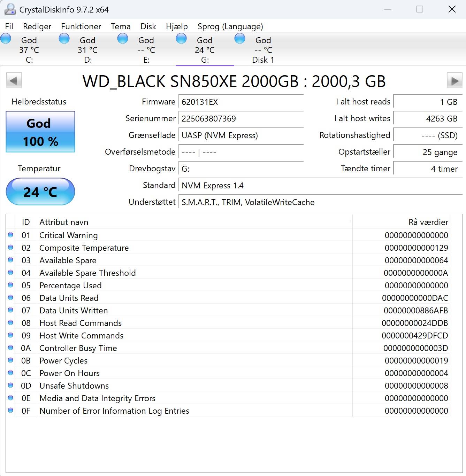Viewport: 466px width, 476px height.
Task: Minimize the CrystalDiskInfo window
Action: [388, 9]
